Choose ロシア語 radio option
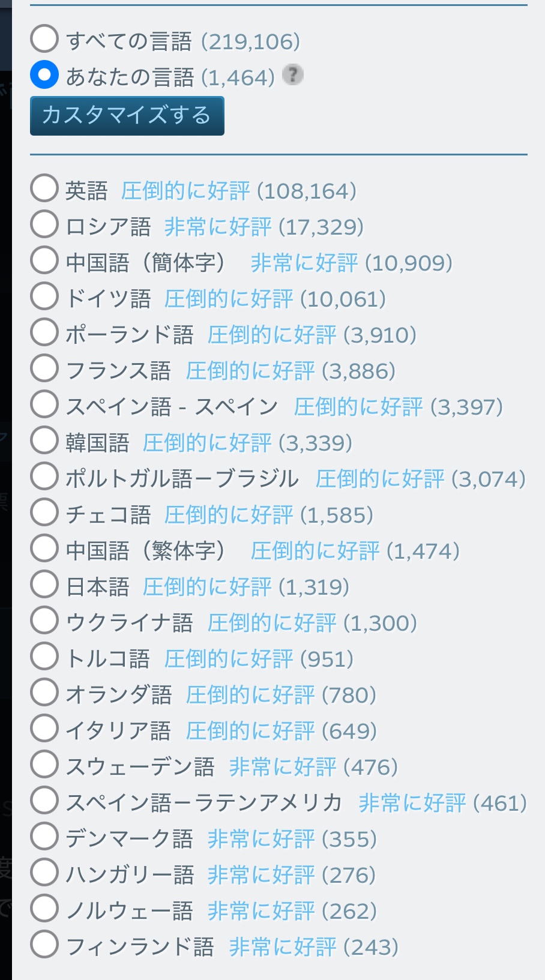Screen dimensions: 545x980 44,225
